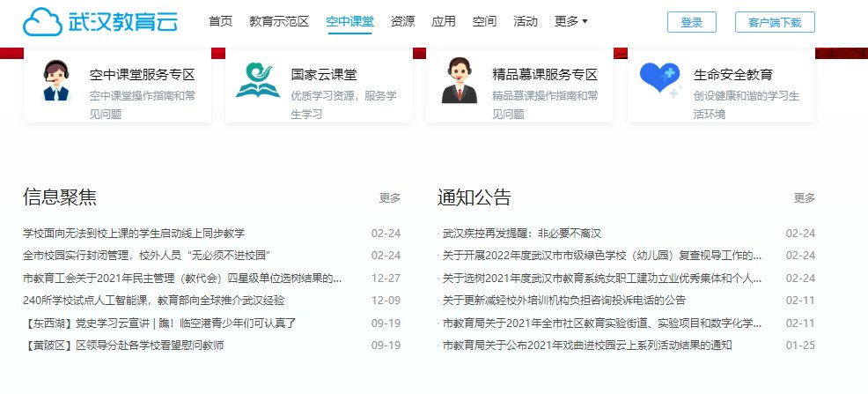
Task: Open the 空中课堂服务专区 card title
Action: click(x=143, y=74)
